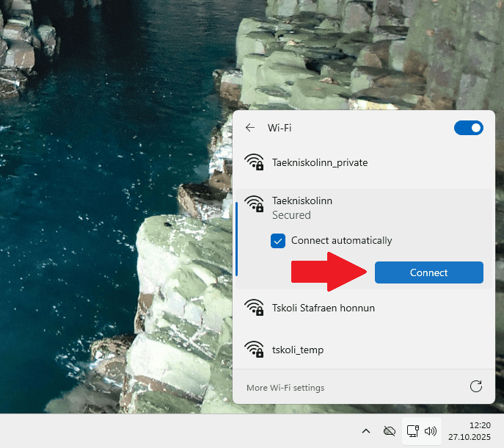Turn off the Wi-Fi toggle switch
This screenshot has height=448, width=504.
tap(468, 128)
